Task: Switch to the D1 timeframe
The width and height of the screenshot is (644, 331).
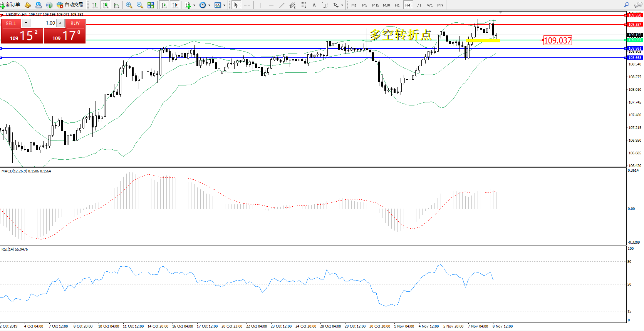Action: pyautogui.click(x=419, y=5)
